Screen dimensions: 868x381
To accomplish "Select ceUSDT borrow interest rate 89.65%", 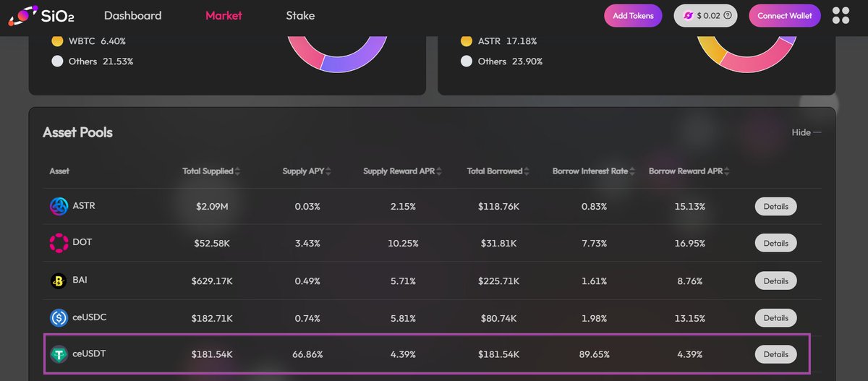I will pyautogui.click(x=595, y=354).
